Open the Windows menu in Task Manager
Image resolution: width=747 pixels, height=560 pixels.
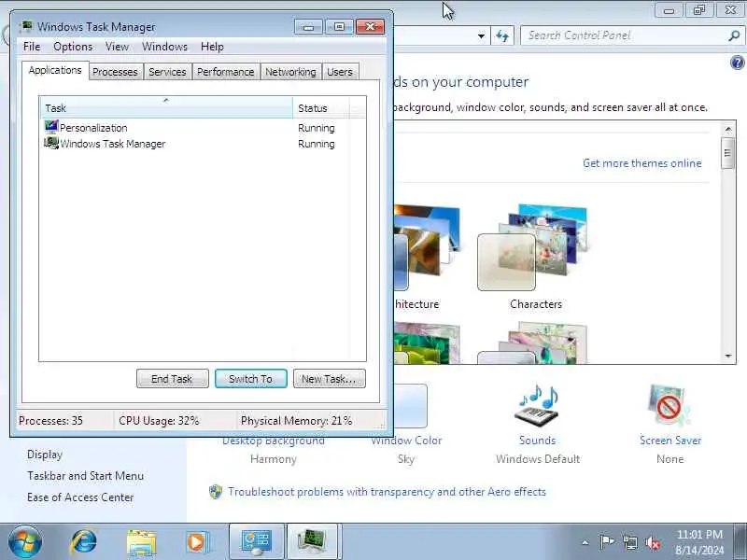pyautogui.click(x=164, y=47)
